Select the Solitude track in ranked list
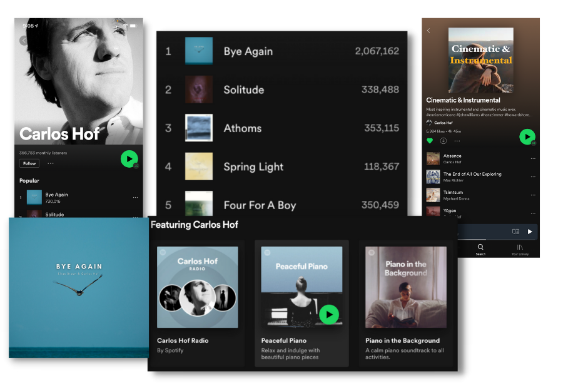Image resolution: width=588 pixels, height=383 pixels. [244, 89]
